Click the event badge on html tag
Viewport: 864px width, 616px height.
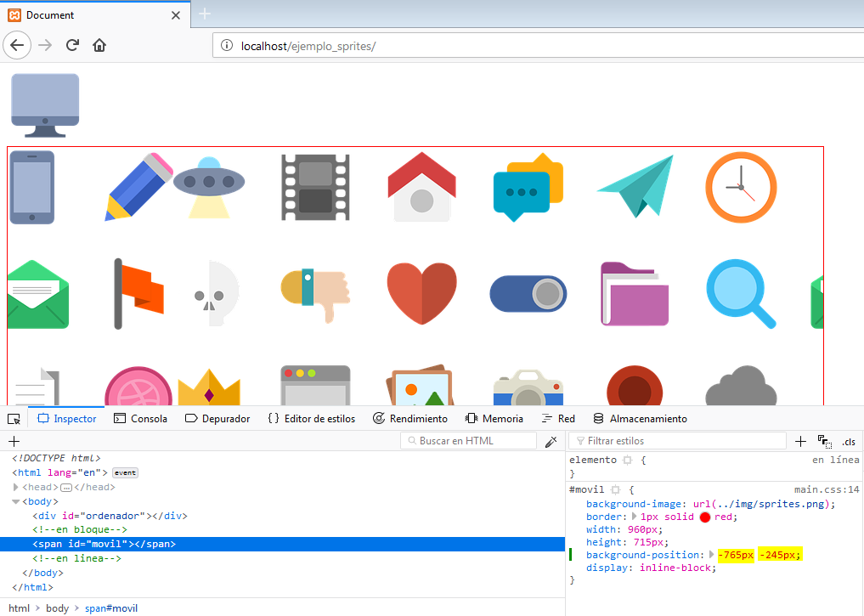[x=125, y=472]
